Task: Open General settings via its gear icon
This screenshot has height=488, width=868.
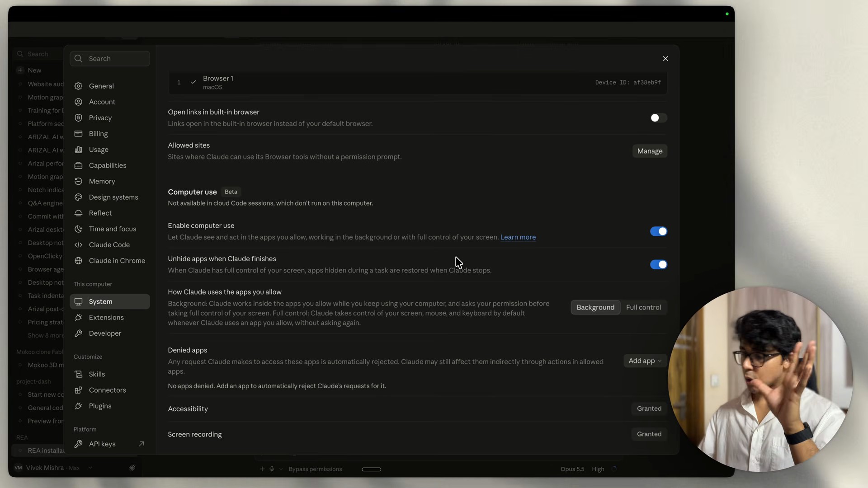Action: click(78, 86)
